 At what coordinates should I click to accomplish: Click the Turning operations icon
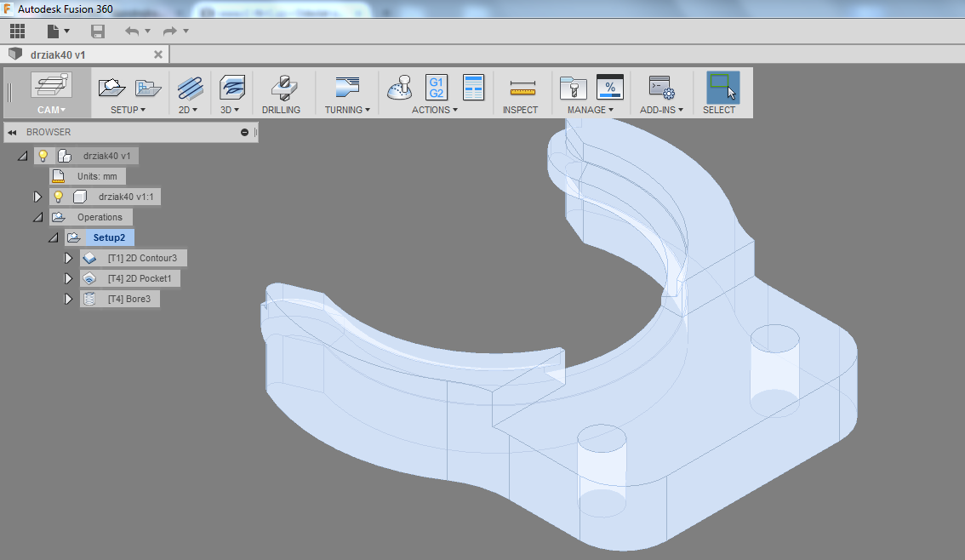pyautogui.click(x=347, y=88)
